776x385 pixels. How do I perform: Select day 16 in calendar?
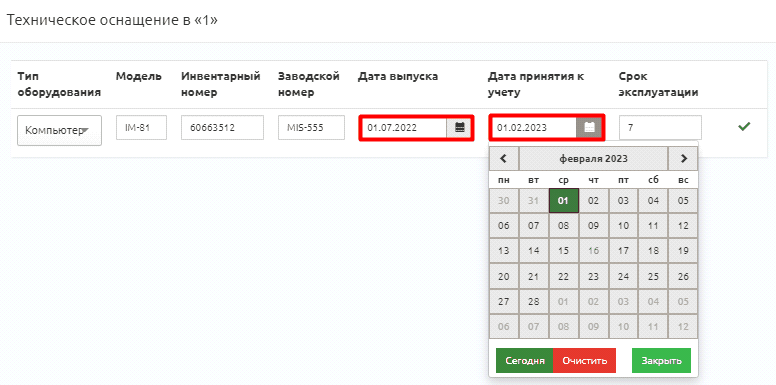point(593,251)
